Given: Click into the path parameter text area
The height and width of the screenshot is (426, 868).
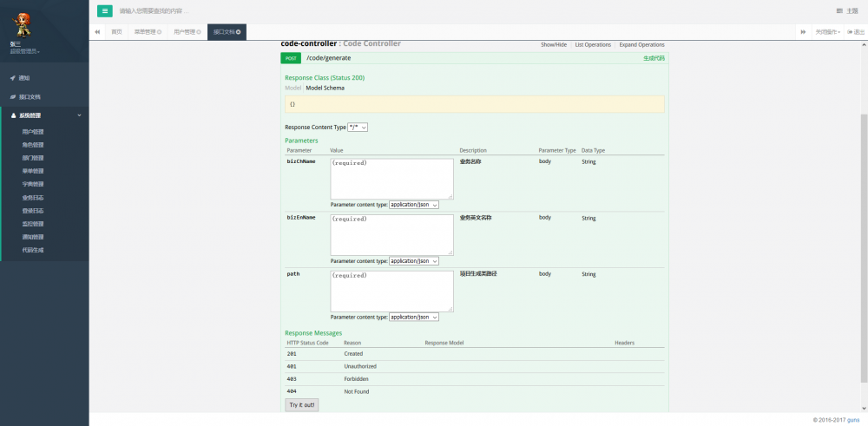Looking at the screenshot, I should (391, 291).
